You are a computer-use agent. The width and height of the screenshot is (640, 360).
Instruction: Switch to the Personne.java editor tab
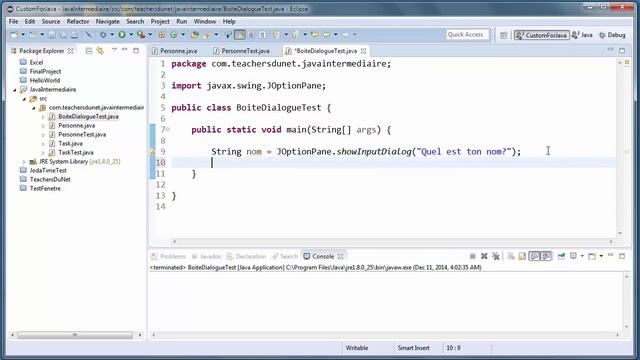[x=175, y=51]
